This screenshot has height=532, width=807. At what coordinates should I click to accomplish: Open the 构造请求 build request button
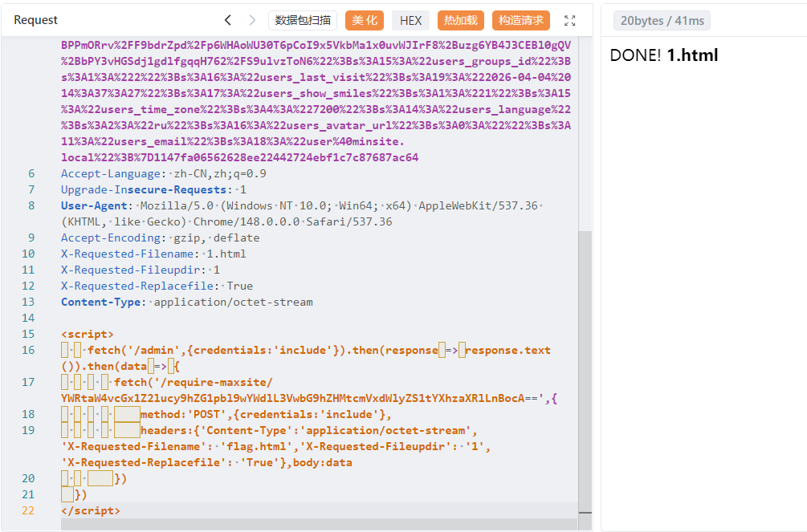(521, 21)
